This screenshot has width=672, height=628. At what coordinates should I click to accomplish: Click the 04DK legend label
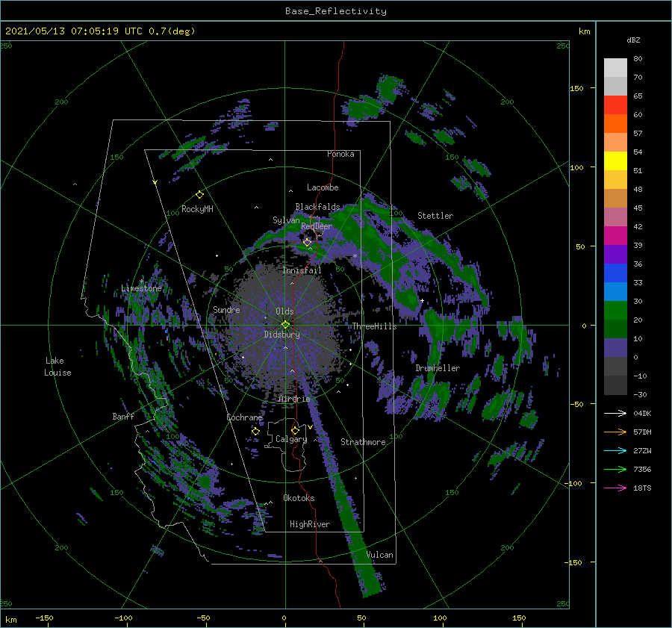(642, 413)
